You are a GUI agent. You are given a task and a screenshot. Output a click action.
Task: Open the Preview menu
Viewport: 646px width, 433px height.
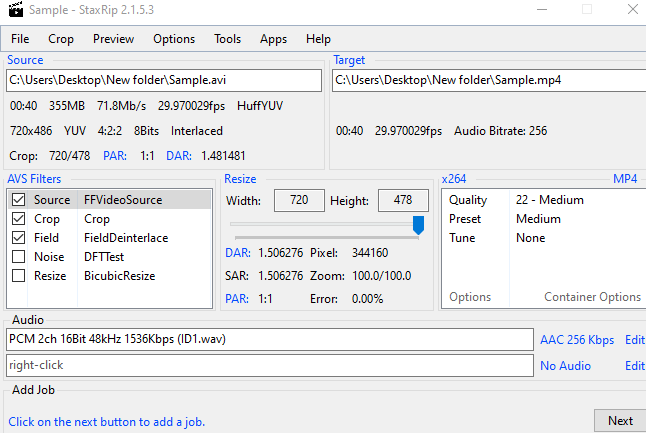pos(113,39)
